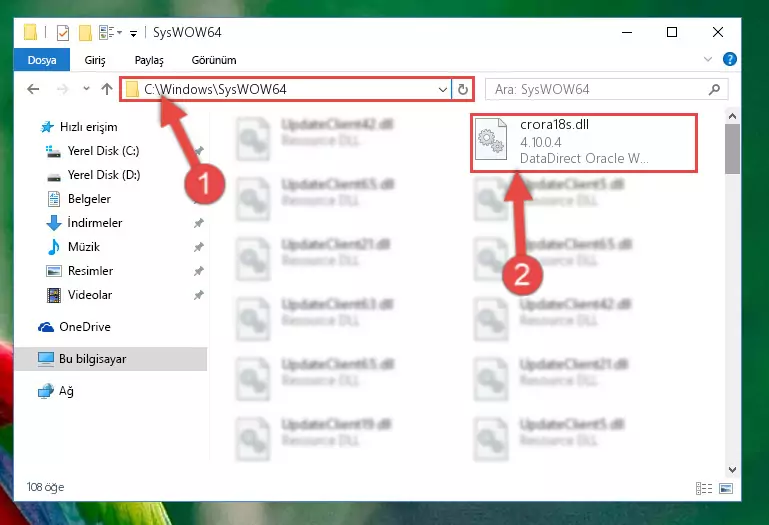Image resolution: width=769 pixels, height=525 pixels.
Task: Go up one folder level arrow
Action: click(x=106, y=89)
